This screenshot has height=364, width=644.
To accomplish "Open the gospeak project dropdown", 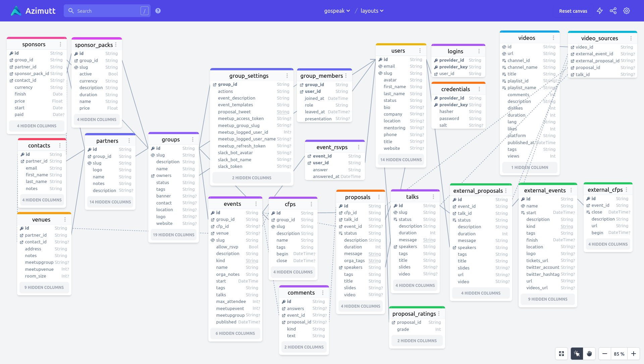I will click(x=337, y=11).
